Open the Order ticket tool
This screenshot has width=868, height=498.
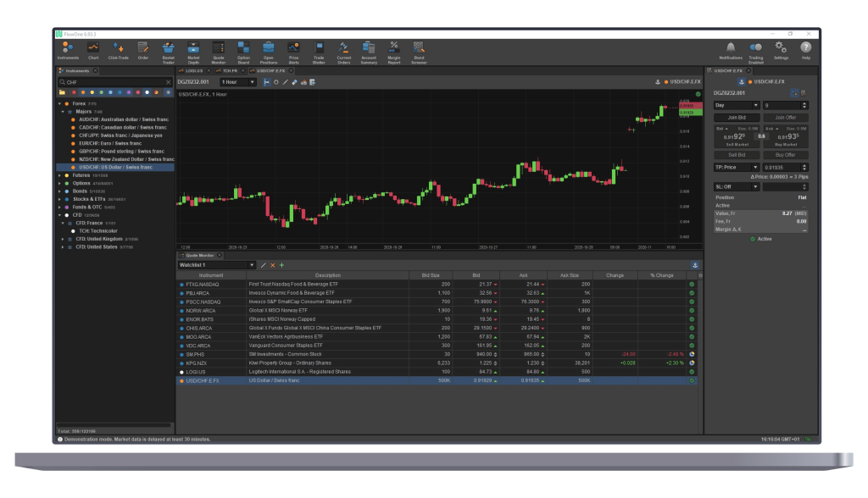142,51
